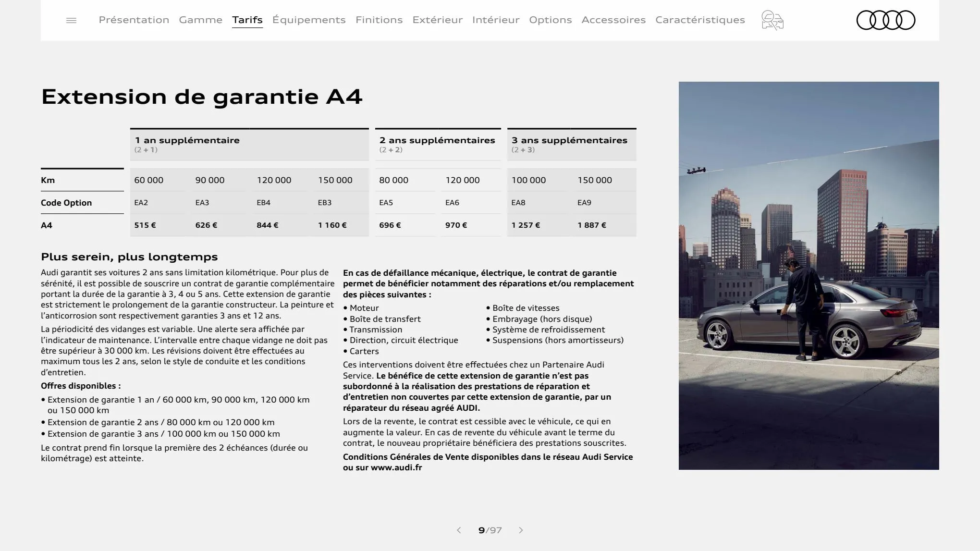Click the Code Option row label
The height and width of the screenshot is (551, 980).
66,203
